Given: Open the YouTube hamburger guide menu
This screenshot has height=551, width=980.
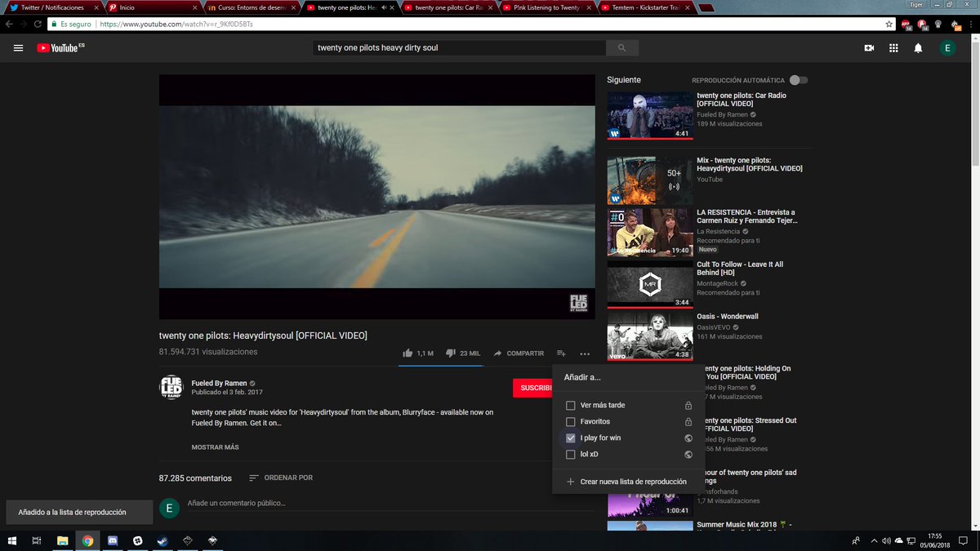Looking at the screenshot, I should pos(18,48).
